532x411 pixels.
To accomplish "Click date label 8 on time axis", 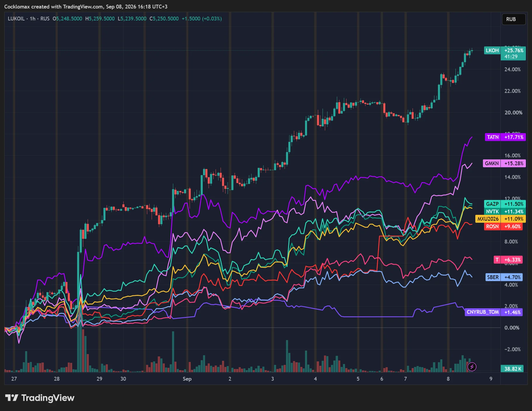I will coord(448,379).
